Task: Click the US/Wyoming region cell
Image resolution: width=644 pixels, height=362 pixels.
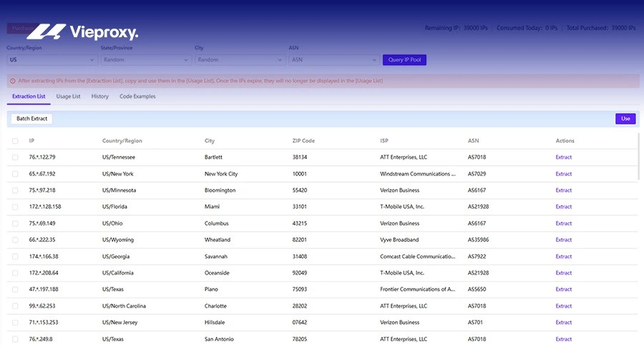Action: click(x=118, y=240)
